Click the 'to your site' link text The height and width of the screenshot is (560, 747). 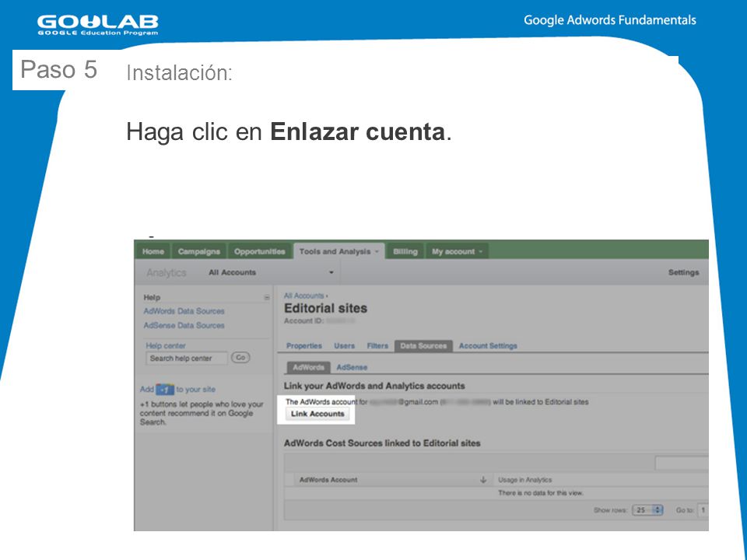click(x=196, y=389)
